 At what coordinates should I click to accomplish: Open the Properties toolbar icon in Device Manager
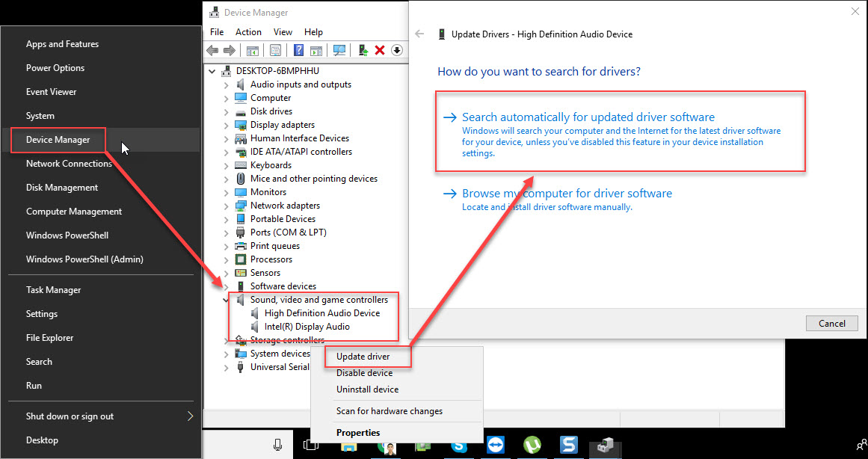pyautogui.click(x=275, y=50)
